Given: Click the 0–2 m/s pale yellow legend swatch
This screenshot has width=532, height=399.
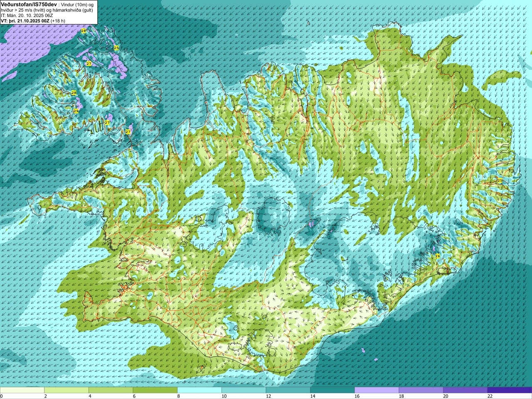Looking at the screenshot, I should [22, 390].
